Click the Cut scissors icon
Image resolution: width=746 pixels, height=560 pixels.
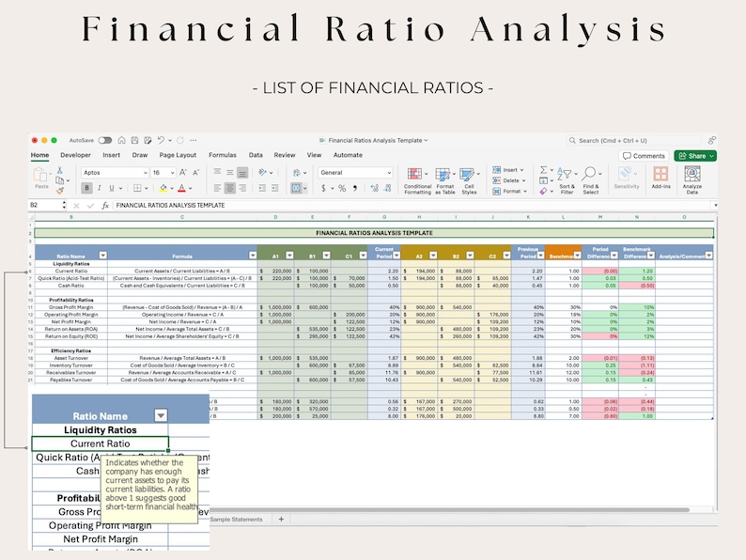pos(59,170)
